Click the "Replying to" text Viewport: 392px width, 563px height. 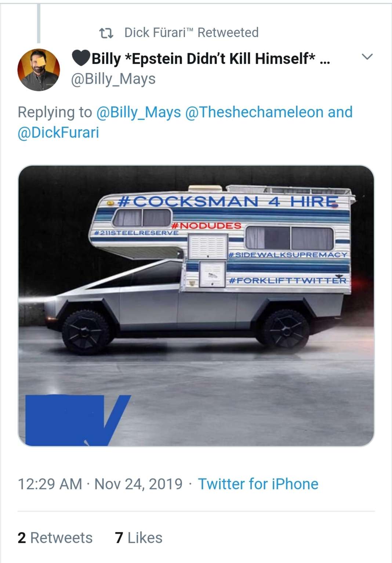click(55, 112)
